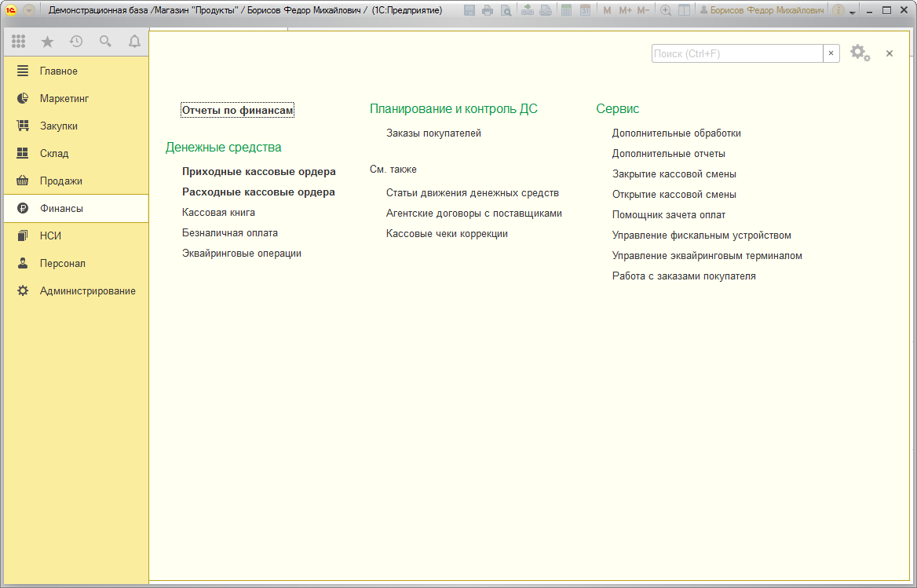Open notifications bell icon

134,41
